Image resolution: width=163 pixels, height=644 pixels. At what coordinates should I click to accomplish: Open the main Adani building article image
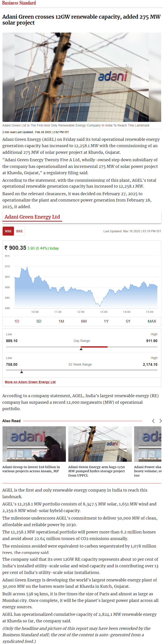tap(82, 77)
